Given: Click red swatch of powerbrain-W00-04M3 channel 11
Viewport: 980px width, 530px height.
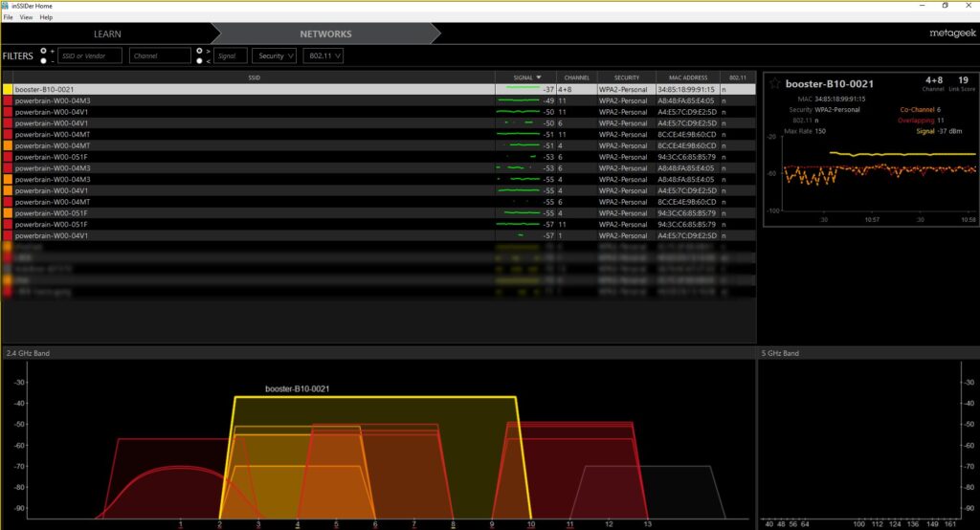Looking at the screenshot, I should [x=8, y=100].
